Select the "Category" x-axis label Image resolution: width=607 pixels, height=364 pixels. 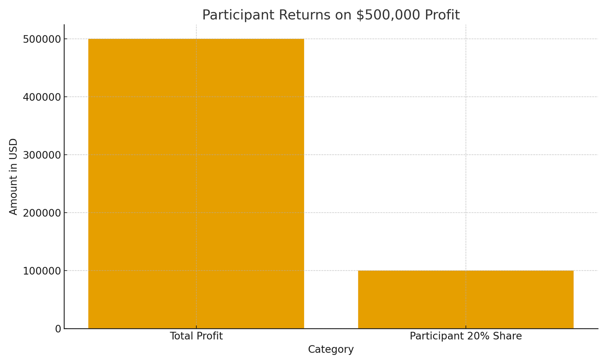point(331,349)
